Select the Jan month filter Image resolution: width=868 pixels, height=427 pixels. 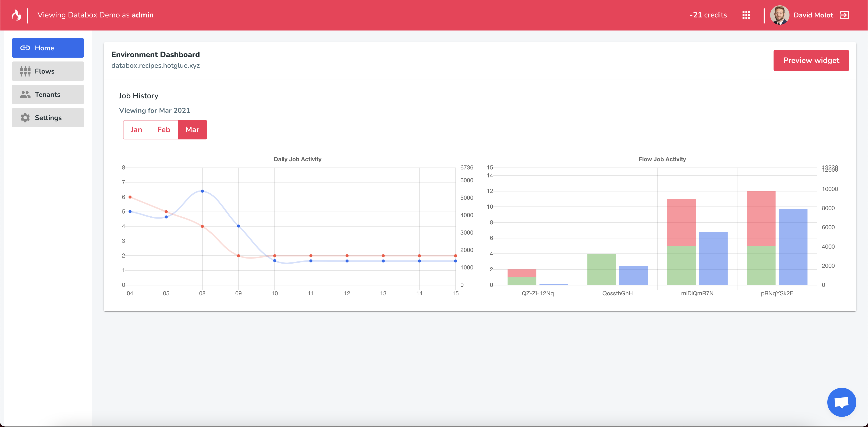136,130
